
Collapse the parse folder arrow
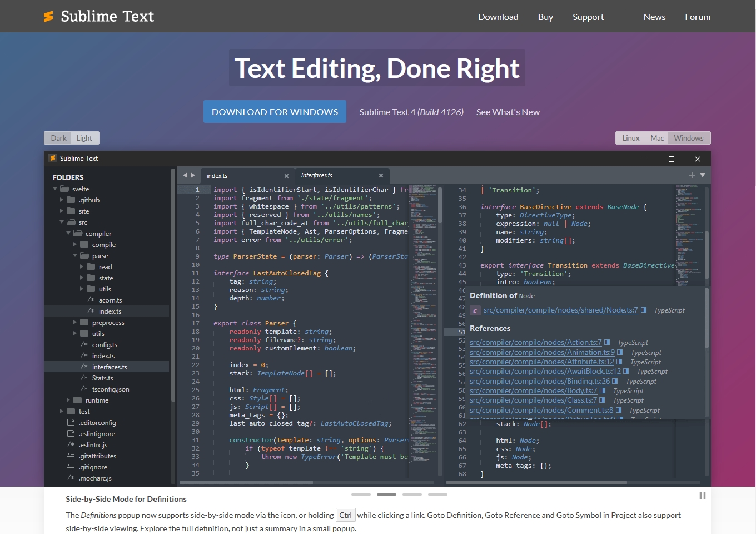(x=75, y=256)
